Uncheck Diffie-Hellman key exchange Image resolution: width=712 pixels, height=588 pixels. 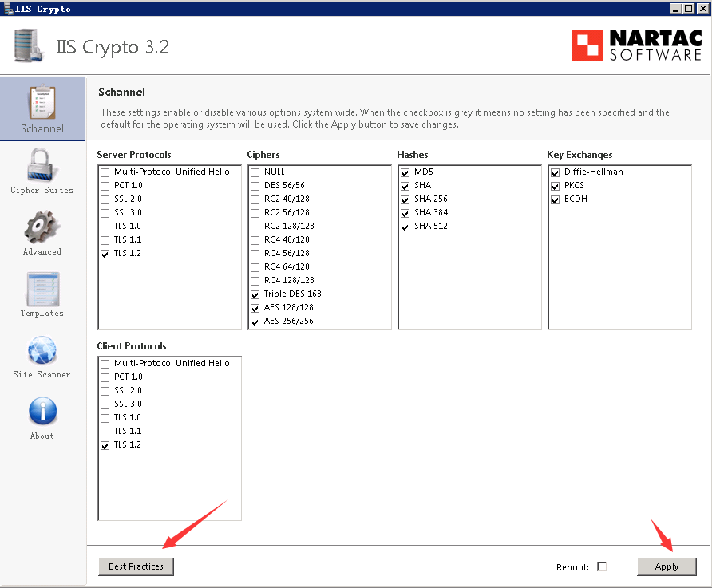pyautogui.click(x=556, y=172)
